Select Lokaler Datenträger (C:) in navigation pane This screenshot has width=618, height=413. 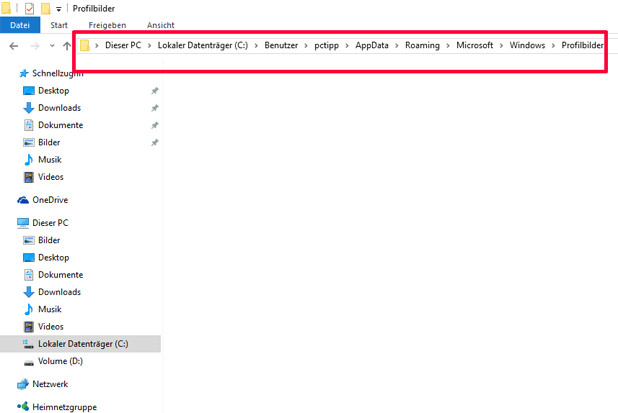80,344
